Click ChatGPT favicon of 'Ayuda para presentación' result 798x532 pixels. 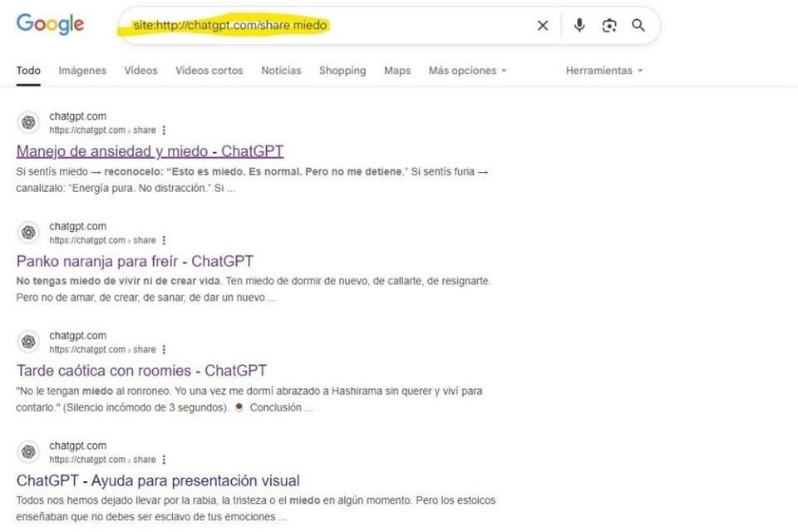(x=28, y=451)
